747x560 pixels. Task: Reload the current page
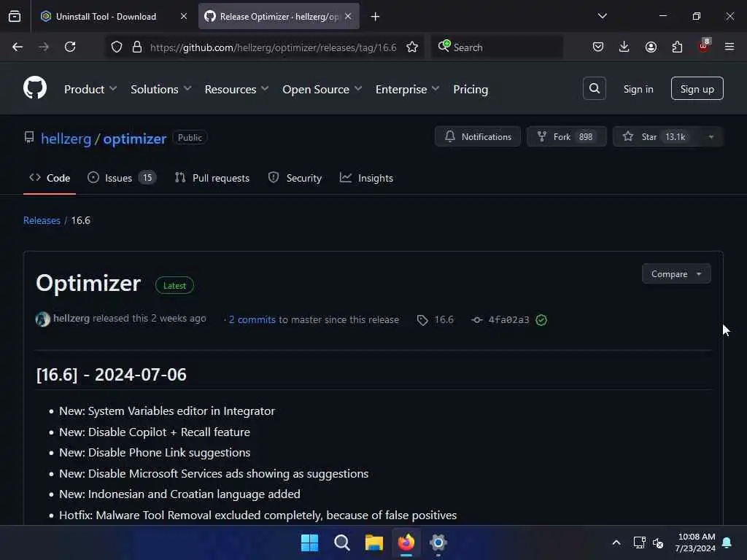70,47
